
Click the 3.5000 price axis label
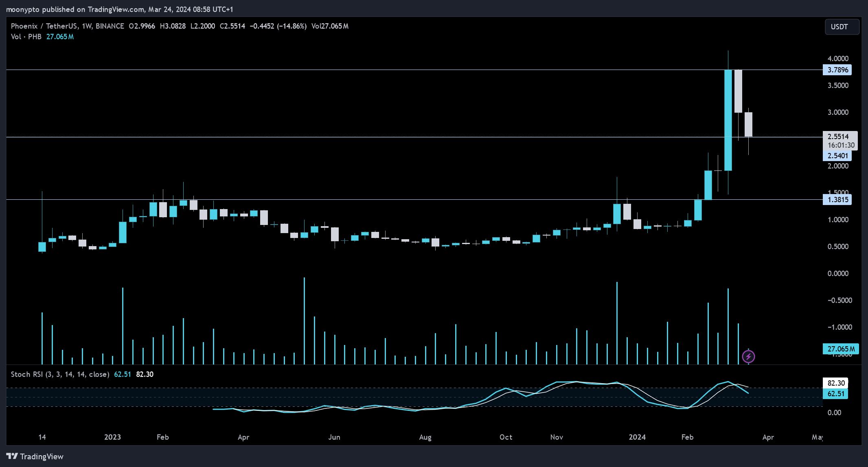tap(838, 85)
